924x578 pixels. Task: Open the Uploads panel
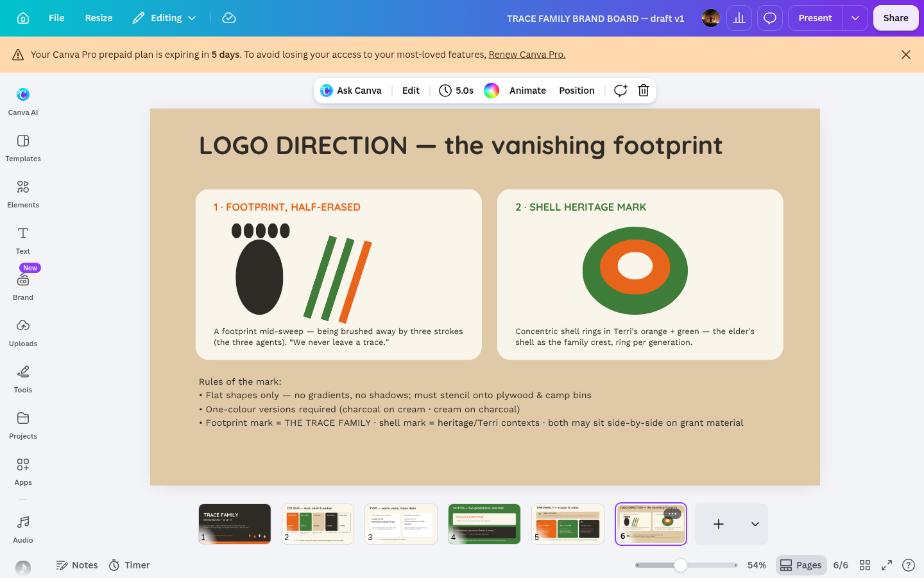pos(23,333)
